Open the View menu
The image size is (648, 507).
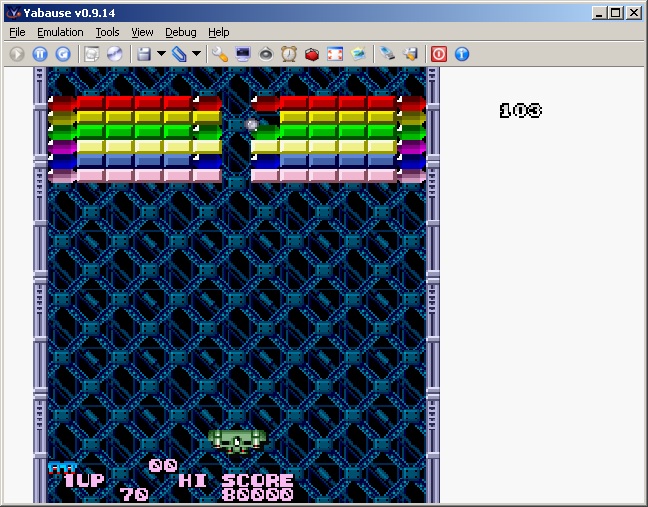(142, 32)
